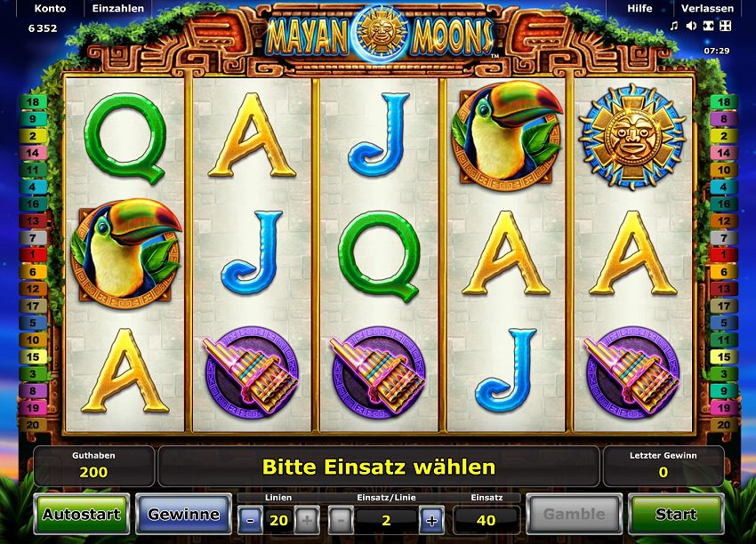
Task: Select payline 20 marker on the right
Action: click(724, 425)
